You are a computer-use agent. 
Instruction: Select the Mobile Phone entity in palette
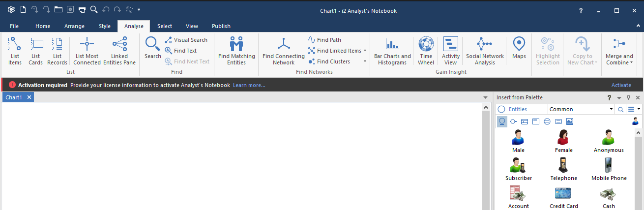click(609, 169)
